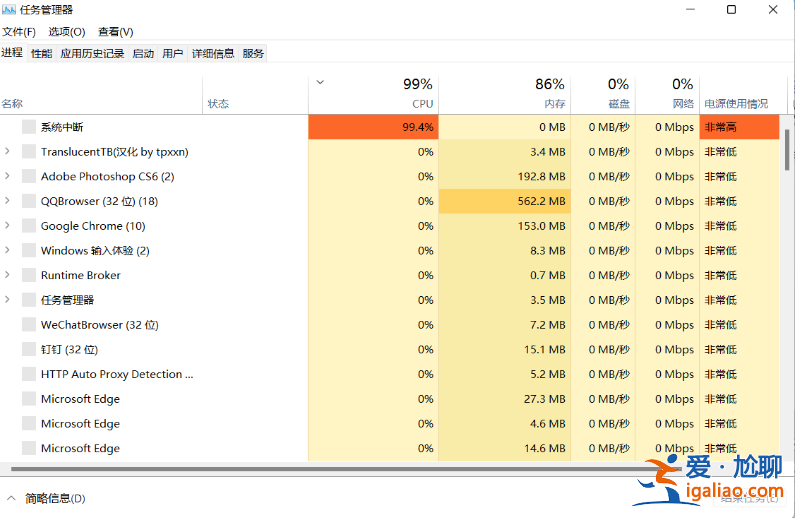Viewport: 796px width, 518px height.
Task: Switch to the 服务 tab
Action: (253, 53)
